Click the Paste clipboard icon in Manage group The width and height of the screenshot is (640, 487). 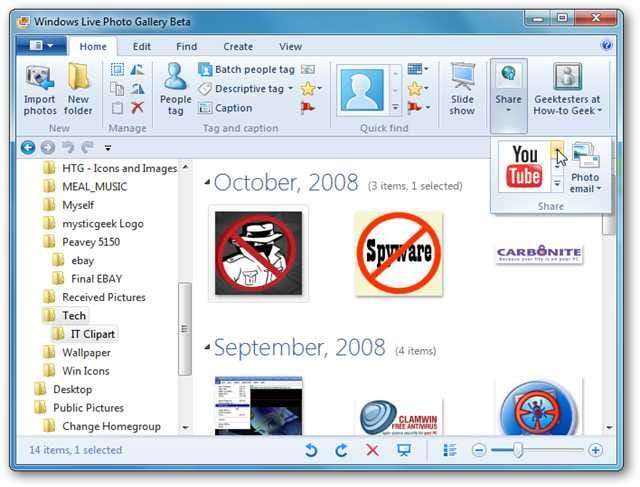click(x=118, y=108)
